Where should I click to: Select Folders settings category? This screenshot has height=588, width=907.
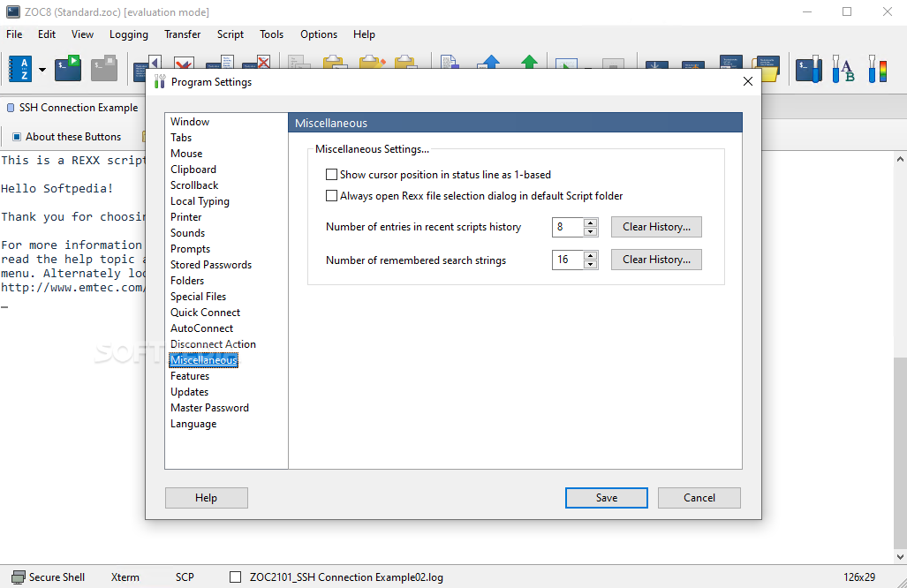pyautogui.click(x=187, y=281)
